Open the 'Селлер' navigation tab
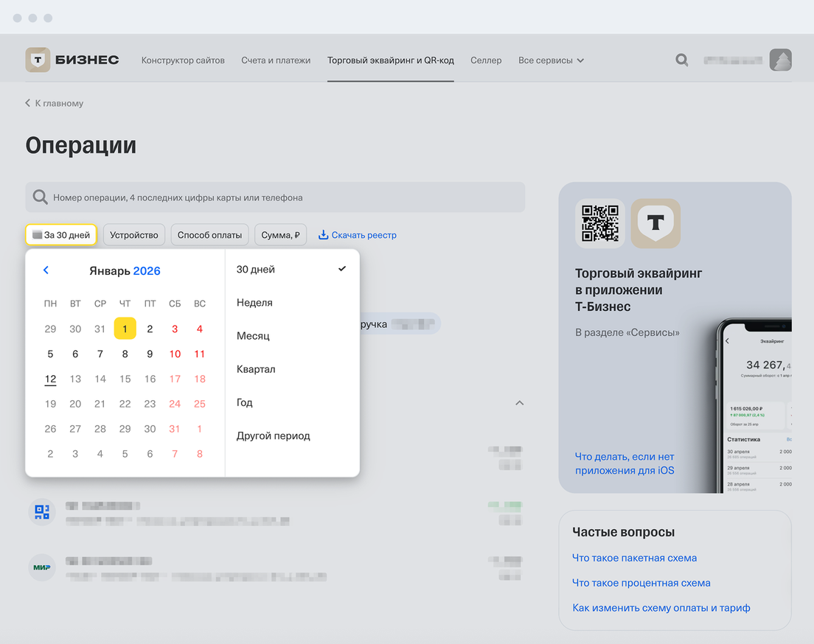The image size is (814, 644). (486, 60)
